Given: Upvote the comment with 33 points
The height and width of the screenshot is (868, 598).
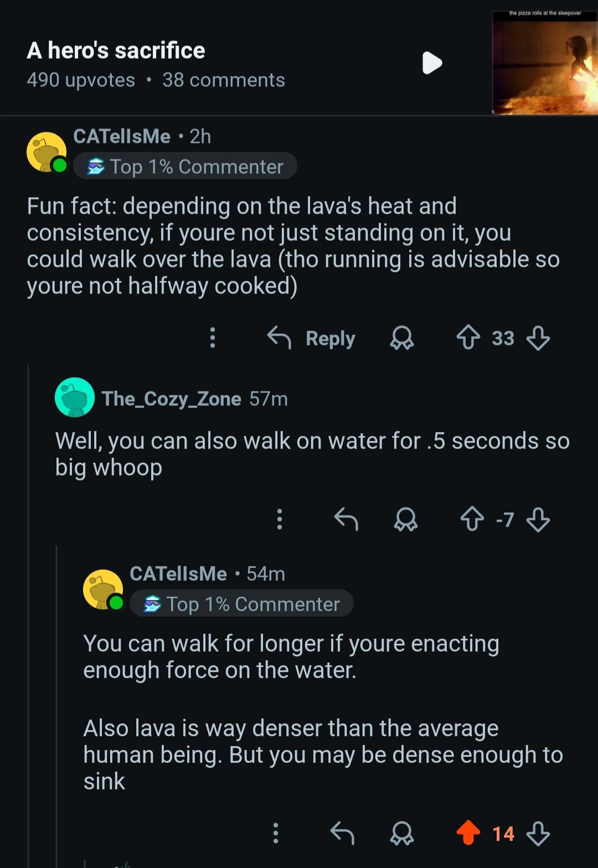Looking at the screenshot, I should (x=468, y=338).
